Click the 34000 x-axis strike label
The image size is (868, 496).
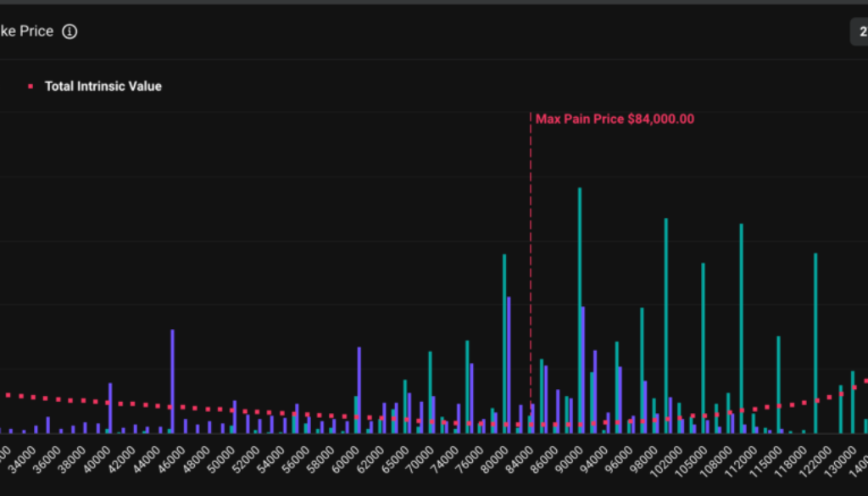pyautogui.click(x=23, y=460)
